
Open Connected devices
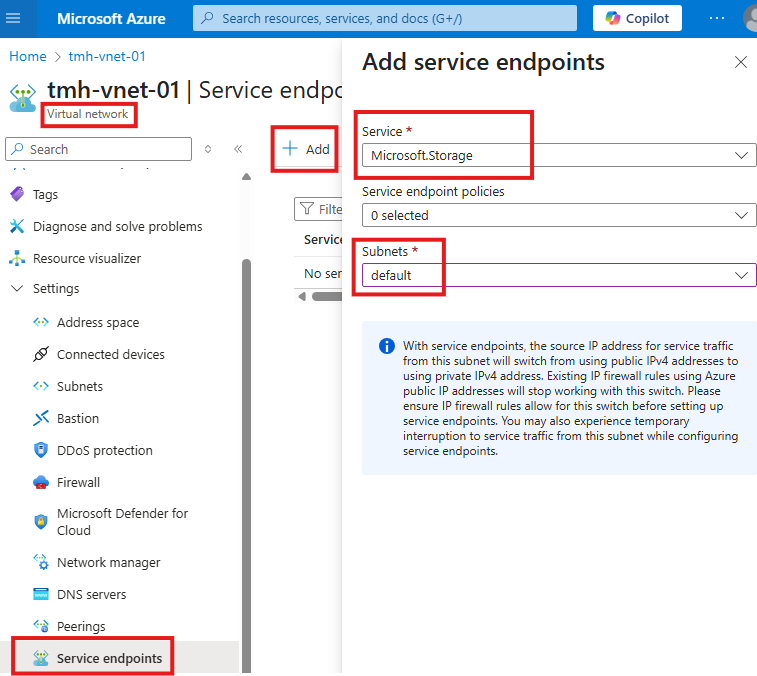pos(111,354)
